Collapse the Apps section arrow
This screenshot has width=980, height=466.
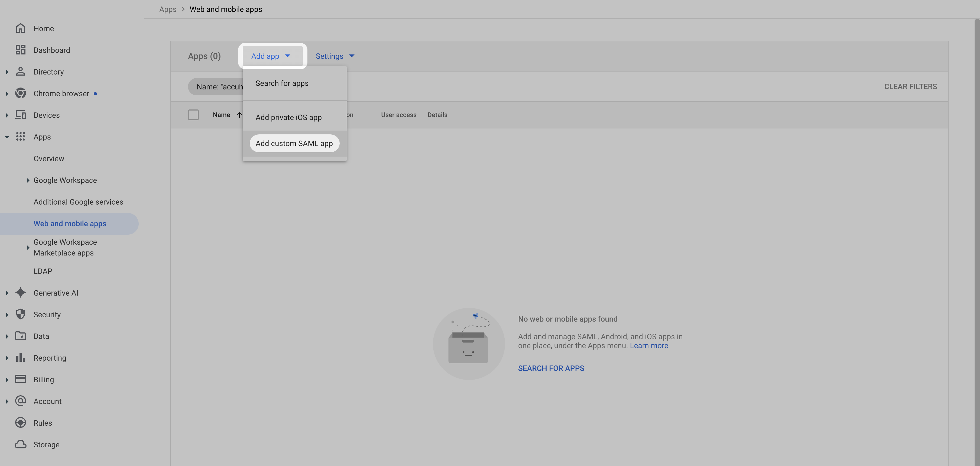7,137
